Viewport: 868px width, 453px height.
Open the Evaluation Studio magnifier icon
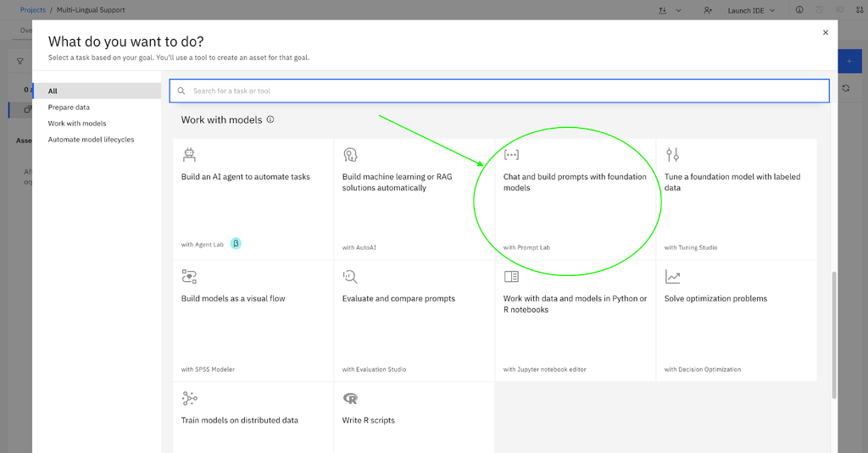click(x=350, y=277)
